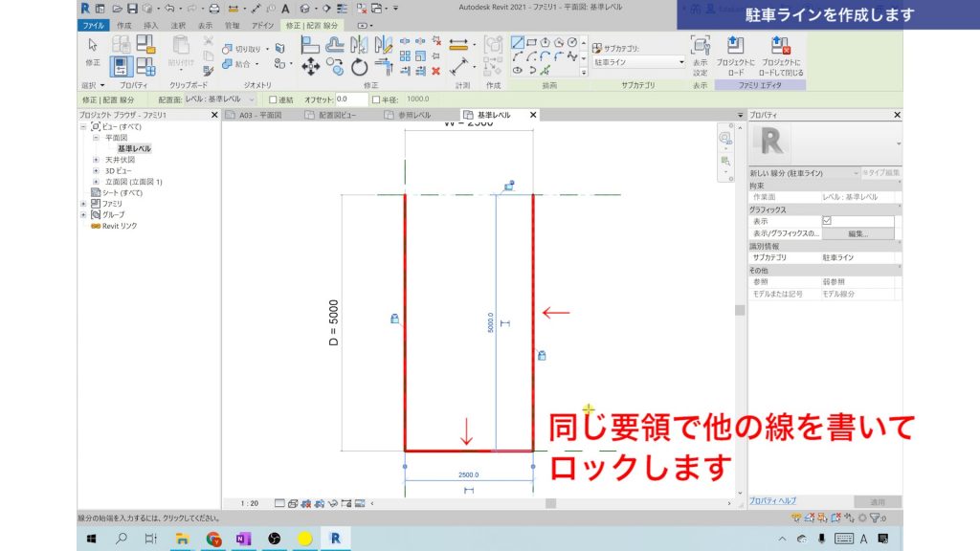980x551 pixels.
Task: Enable the 連結 (chain) checkbox
Action: [275, 98]
